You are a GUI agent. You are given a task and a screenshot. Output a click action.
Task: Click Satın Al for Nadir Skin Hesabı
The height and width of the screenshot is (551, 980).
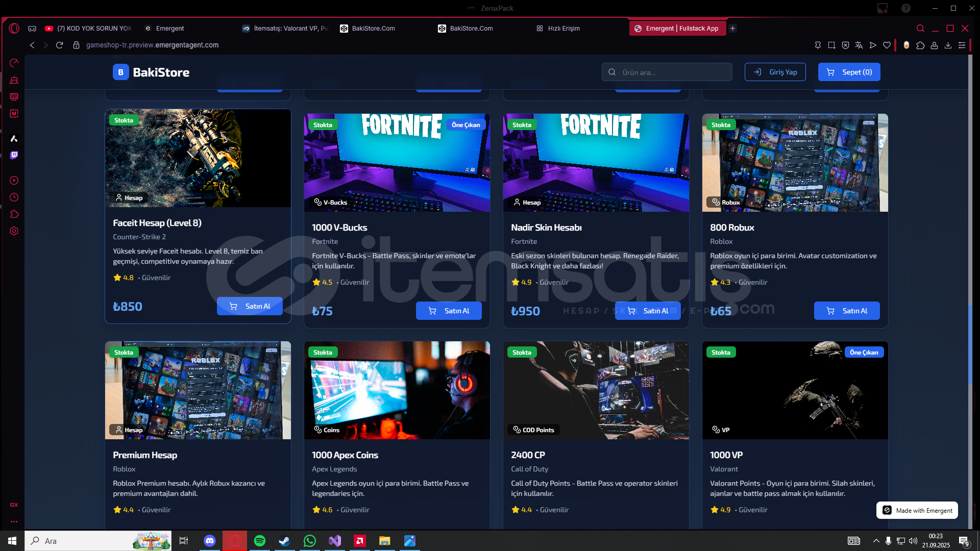(648, 311)
